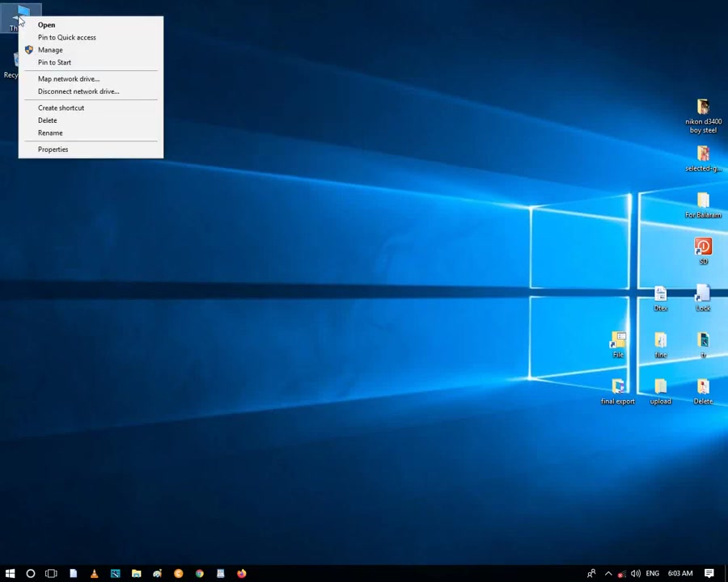Select the 'final export' desktop icon
This screenshot has width=728, height=582.
pos(618,392)
